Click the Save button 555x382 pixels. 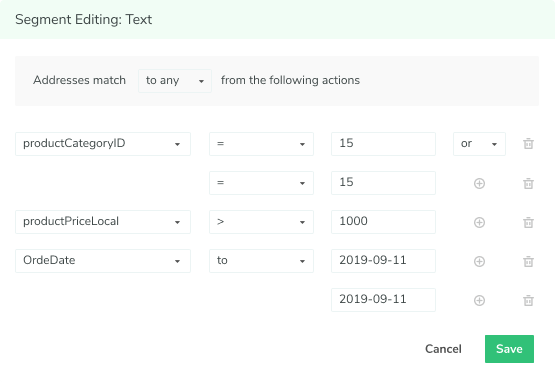[509, 349]
